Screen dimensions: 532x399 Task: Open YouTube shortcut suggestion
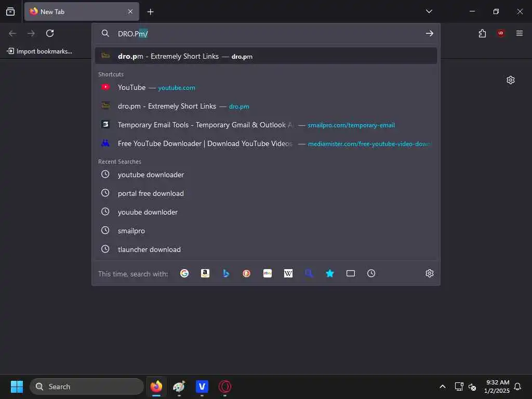pos(266,87)
